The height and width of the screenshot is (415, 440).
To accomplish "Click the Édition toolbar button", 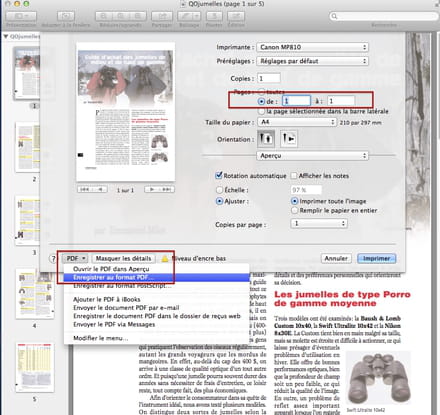I will (236, 16).
